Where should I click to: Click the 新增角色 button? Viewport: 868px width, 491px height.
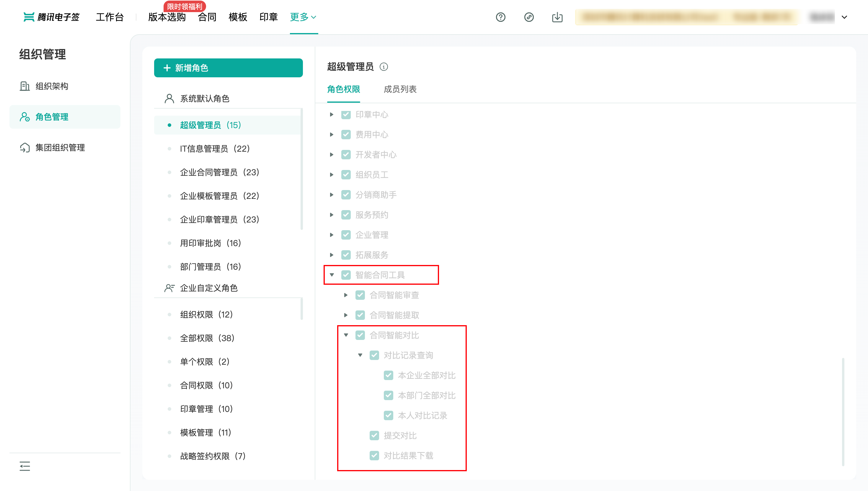(x=229, y=68)
